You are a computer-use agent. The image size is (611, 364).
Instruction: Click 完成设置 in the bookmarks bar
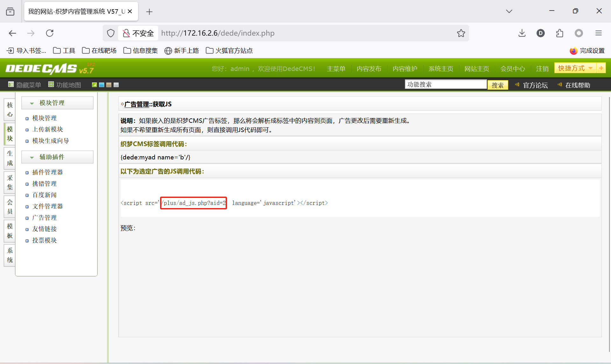click(x=587, y=51)
